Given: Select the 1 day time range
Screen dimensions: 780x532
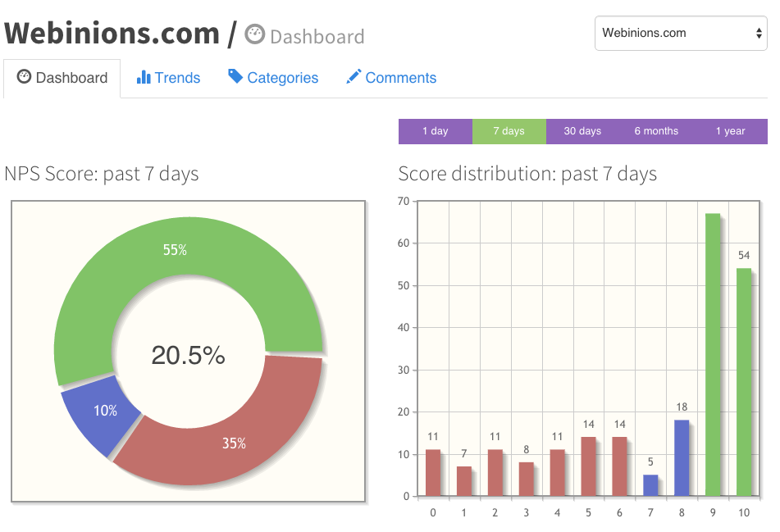Looking at the screenshot, I should [435, 131].
